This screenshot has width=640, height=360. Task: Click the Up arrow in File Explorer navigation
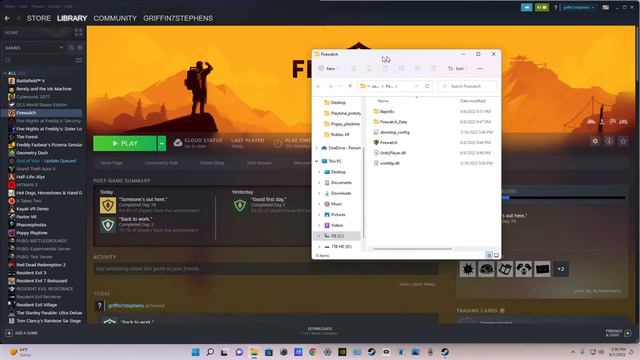coord(350,86)
